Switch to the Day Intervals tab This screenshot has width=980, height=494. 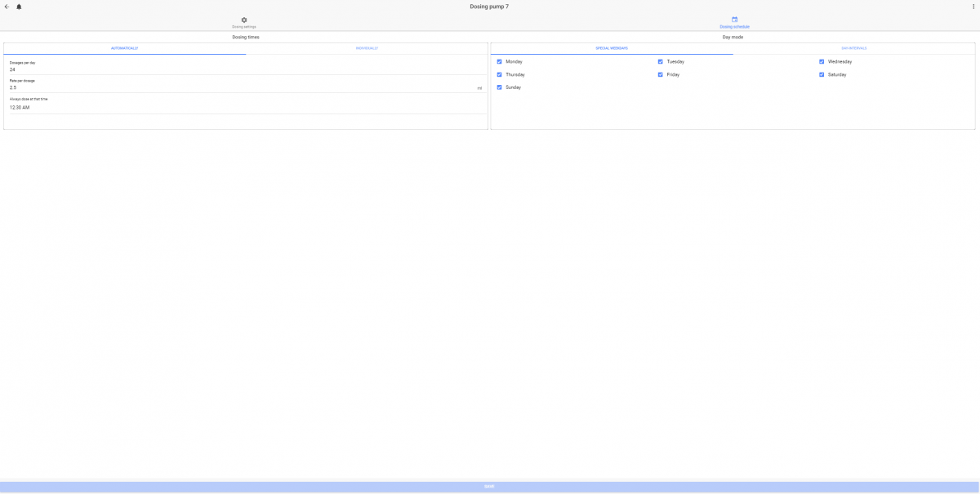[x=854, y=48]
